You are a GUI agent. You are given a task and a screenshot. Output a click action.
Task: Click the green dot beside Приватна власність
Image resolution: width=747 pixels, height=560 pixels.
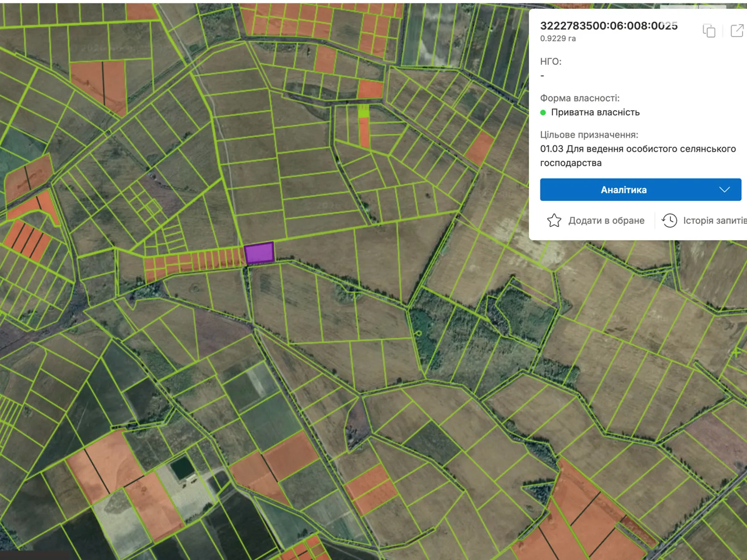click(543, 112)
